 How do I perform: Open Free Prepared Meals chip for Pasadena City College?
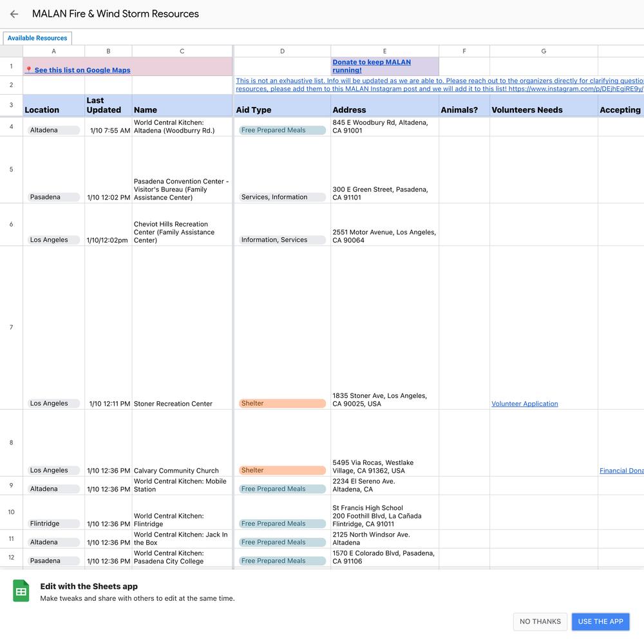click(282, 561)
